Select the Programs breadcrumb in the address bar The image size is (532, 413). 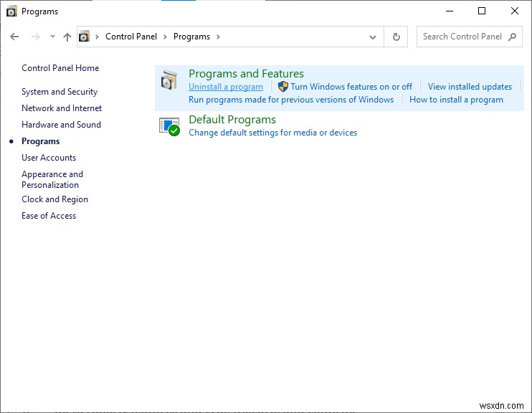[x=191, y=37]
